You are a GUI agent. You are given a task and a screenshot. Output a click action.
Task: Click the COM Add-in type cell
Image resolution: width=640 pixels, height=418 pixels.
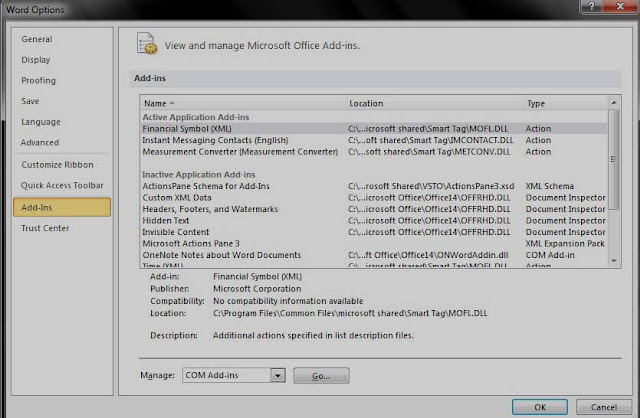(550, 255)
